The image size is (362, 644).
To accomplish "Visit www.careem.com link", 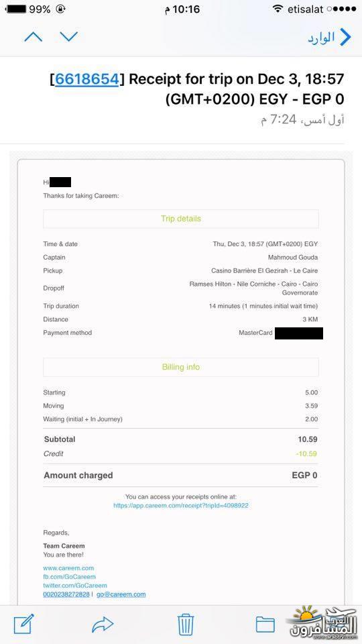I will click(x=68, y=568).
